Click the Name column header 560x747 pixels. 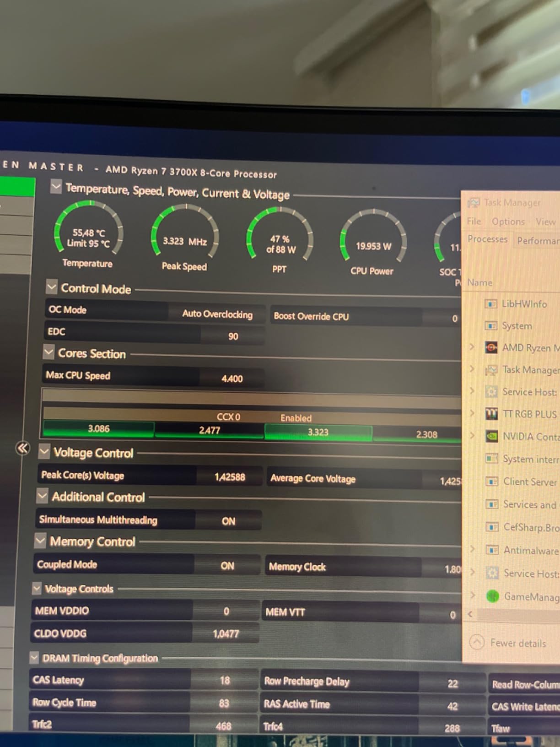coord(480,282)
